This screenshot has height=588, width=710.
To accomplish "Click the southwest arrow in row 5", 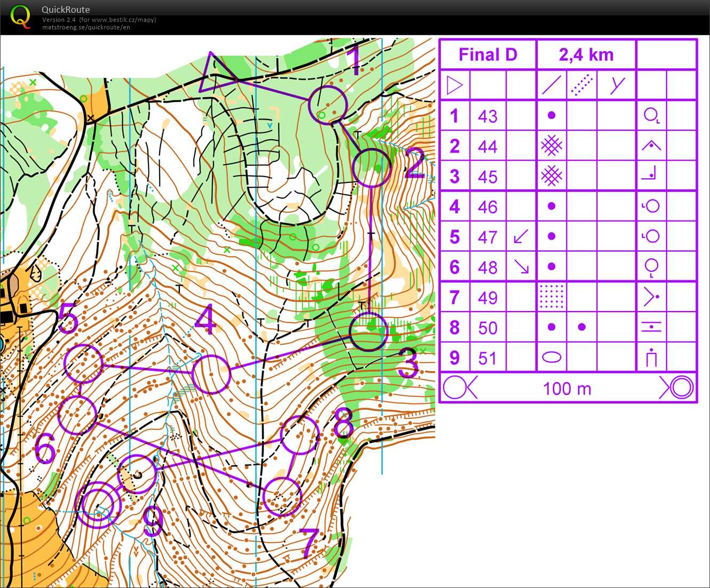I will 520,236.
